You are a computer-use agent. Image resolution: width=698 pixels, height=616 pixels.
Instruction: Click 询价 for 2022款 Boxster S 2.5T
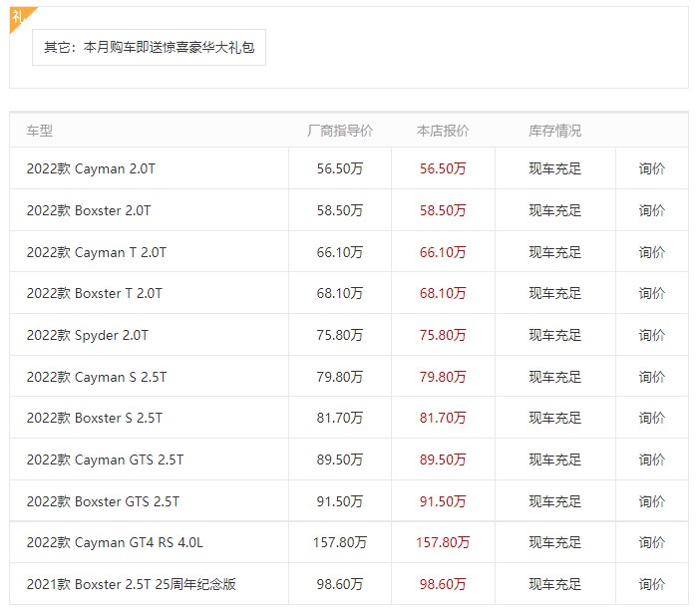click(652, 418)
